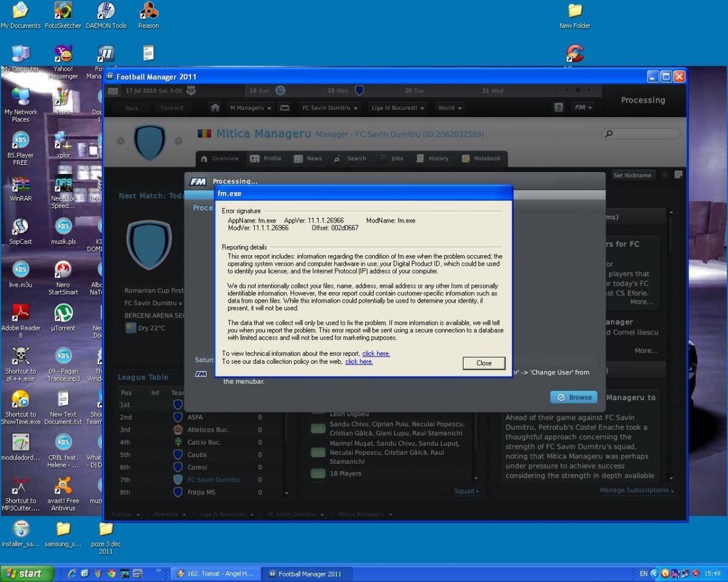Switch to the Profile tab
This screenshot has height=582, width=728.
click(x=266, y=158)
